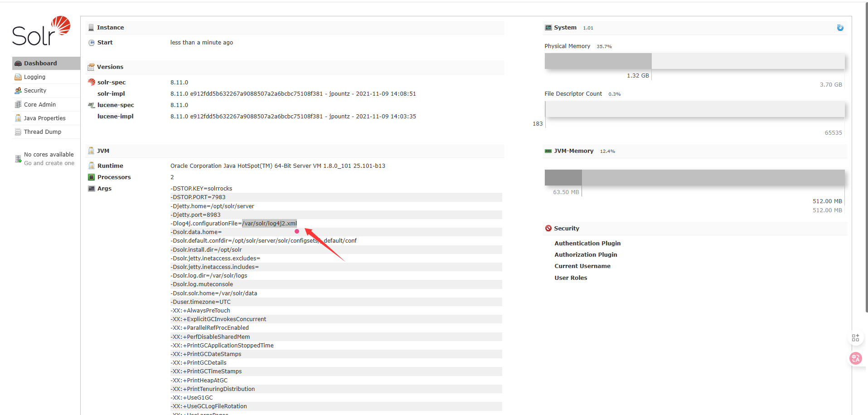Open Java Properties page

pyautogui.click(x=44, y=118)
